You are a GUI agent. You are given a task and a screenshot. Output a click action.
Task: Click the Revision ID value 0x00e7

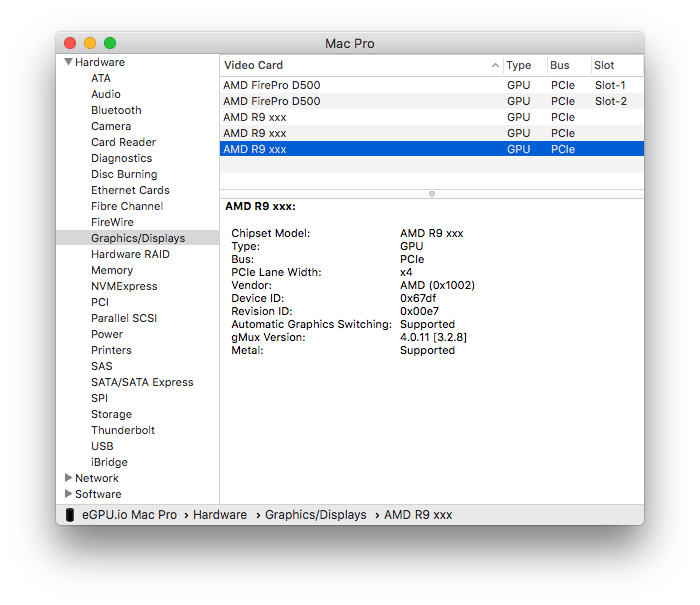tap(419, 311)
